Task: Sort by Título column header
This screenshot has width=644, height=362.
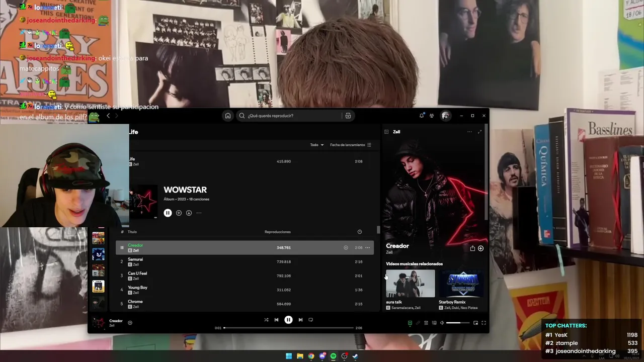Action: click(132, 232)
